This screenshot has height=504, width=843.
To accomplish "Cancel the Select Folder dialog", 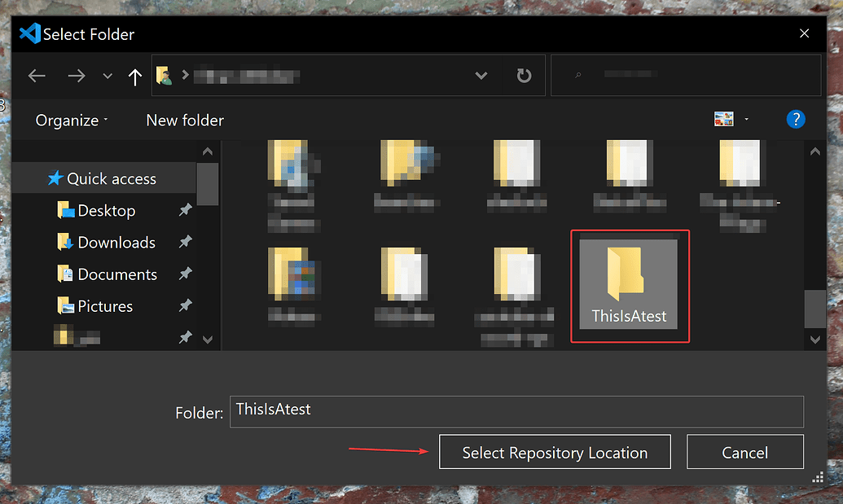I will coord(745,452).
